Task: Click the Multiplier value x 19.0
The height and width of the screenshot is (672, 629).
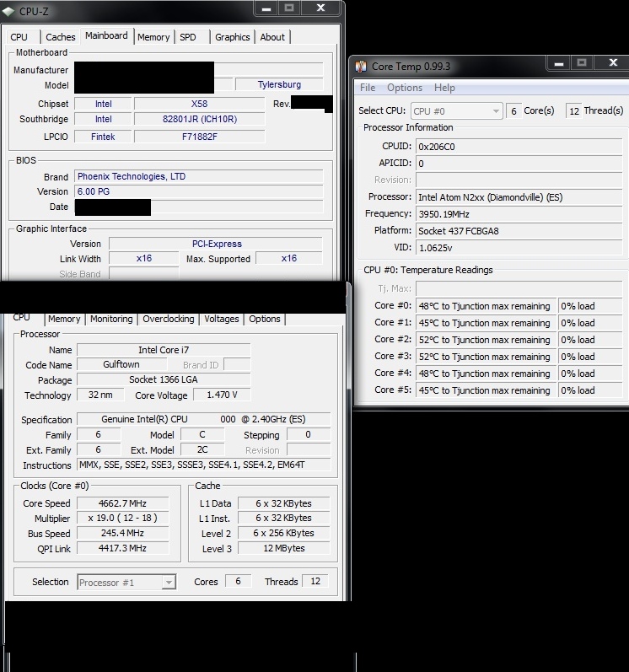Action: pos(122,518)
